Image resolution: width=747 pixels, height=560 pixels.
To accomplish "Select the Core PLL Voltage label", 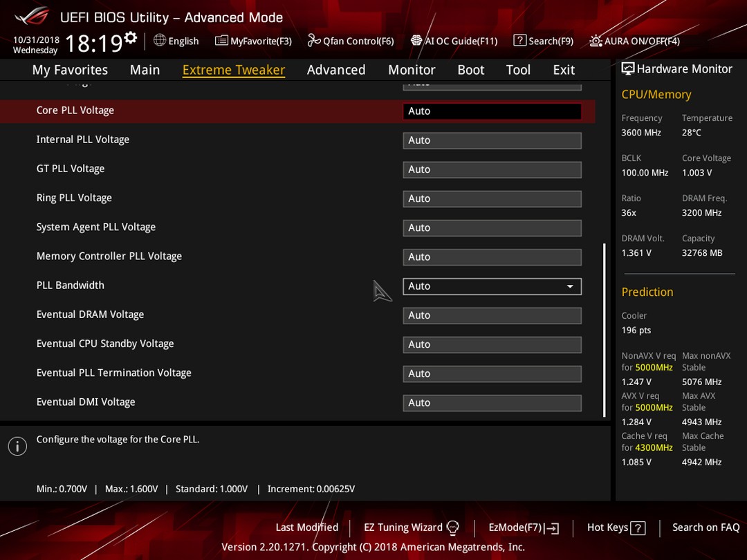I will coord(75,110).
